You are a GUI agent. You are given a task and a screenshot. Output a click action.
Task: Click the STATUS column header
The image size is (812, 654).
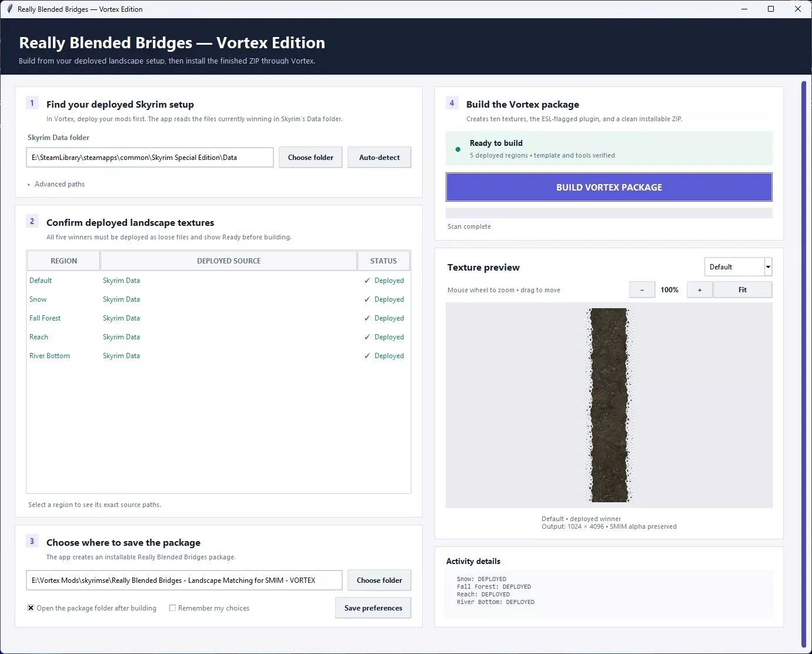click(383, 261)
